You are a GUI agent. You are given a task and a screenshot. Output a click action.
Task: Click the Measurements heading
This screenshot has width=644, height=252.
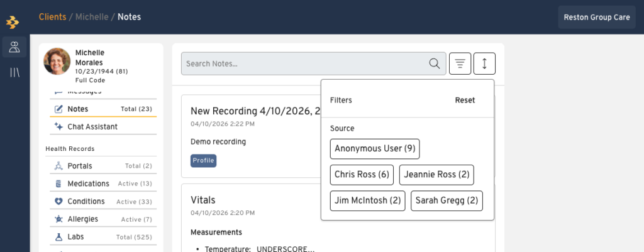pos(216,233)
